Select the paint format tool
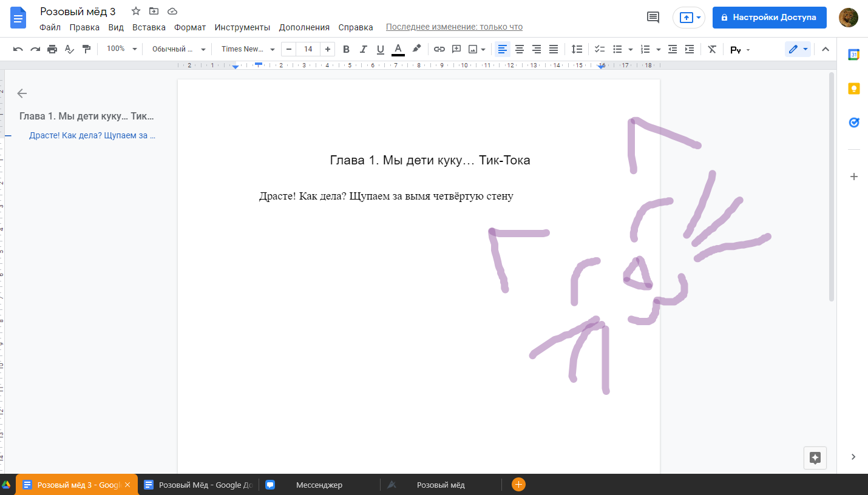The height and width of the screenshot is (495, 868). (86, 49)
